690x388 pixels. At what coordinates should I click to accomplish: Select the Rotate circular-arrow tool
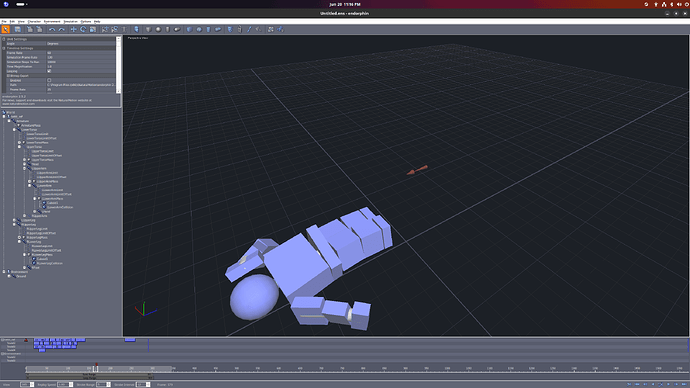click(83, 29)
